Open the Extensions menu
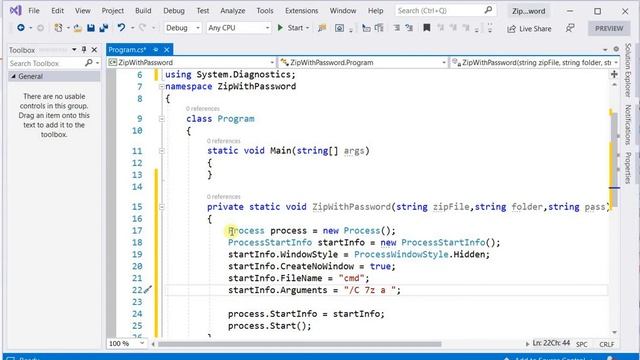 coord(302,11)
